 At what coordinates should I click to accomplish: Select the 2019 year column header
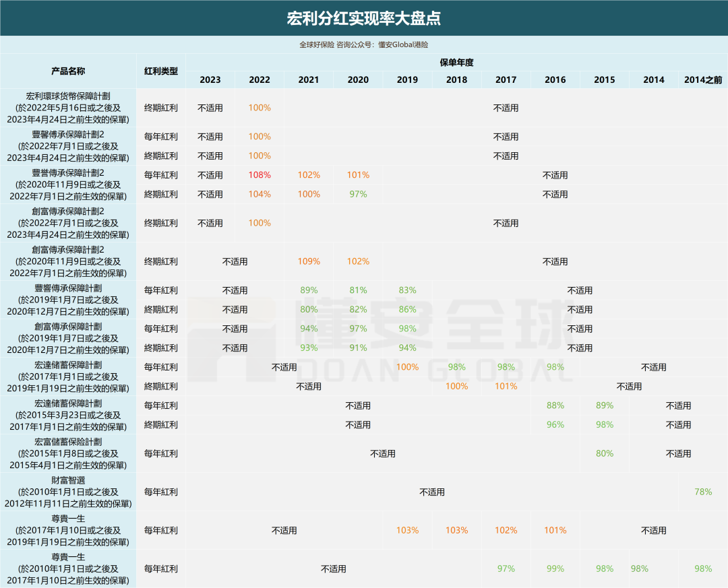(407, 79)
